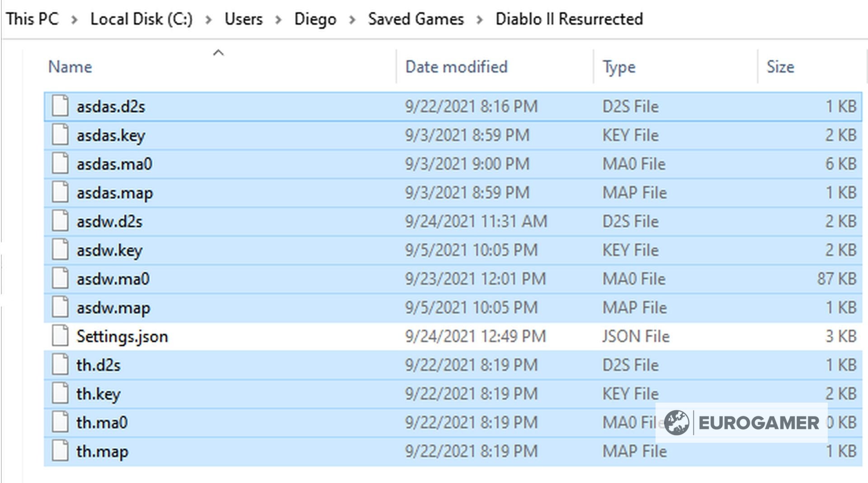Sort files by Date modified
868x483 pixels.
coord(456,66)
